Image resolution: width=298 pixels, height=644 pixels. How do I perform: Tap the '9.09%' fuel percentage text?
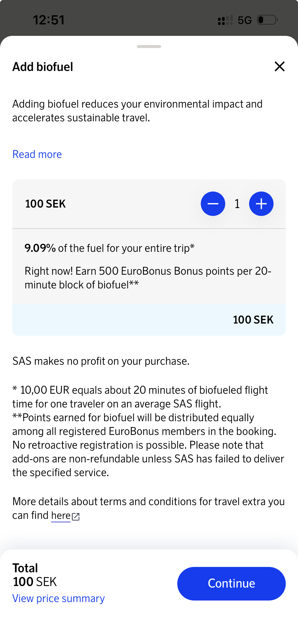coord(40,248)
